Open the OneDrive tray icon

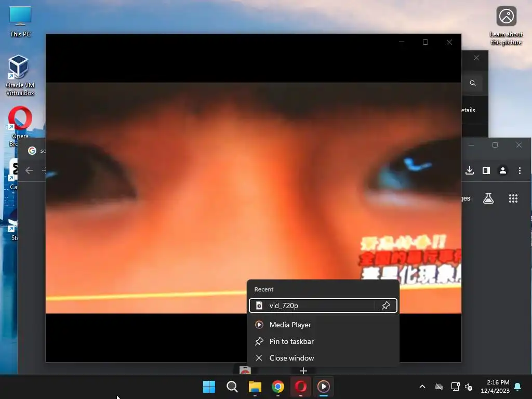tap(439, 387)
